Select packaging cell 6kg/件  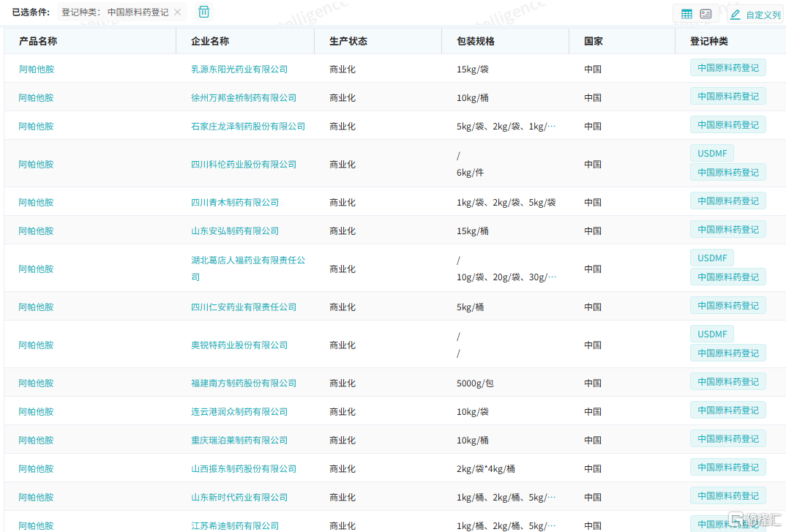click(x=470, y=173)
